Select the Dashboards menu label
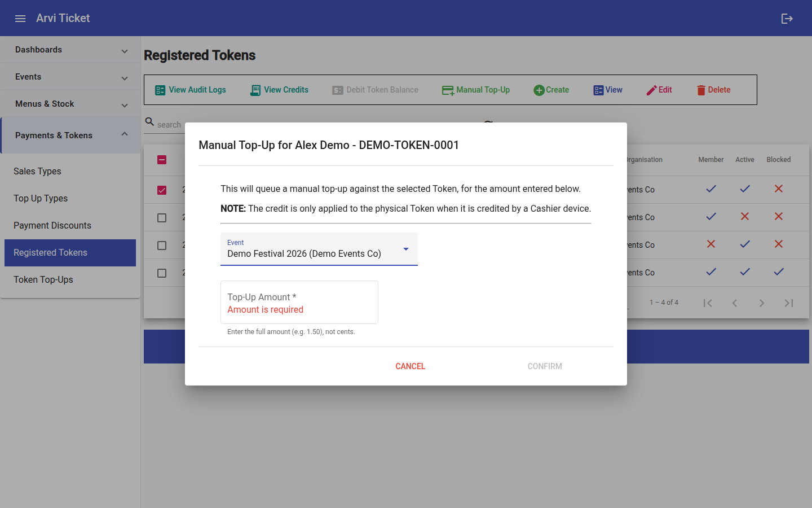 (38, 50)
